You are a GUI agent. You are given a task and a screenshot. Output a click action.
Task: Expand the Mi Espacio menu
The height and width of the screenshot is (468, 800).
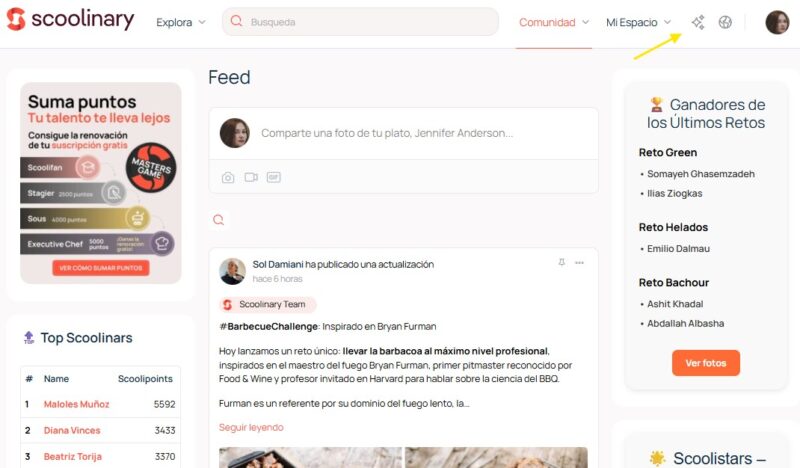tap(638, 22)
